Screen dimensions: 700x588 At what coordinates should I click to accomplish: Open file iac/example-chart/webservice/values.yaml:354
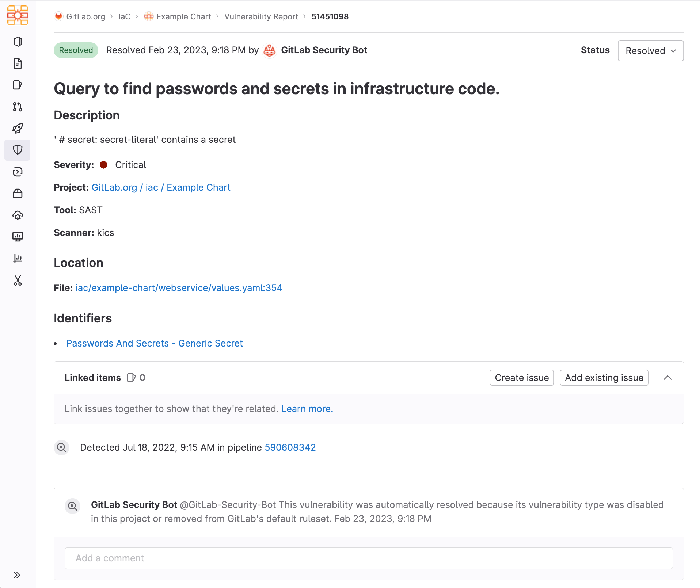tap(179, 288)
